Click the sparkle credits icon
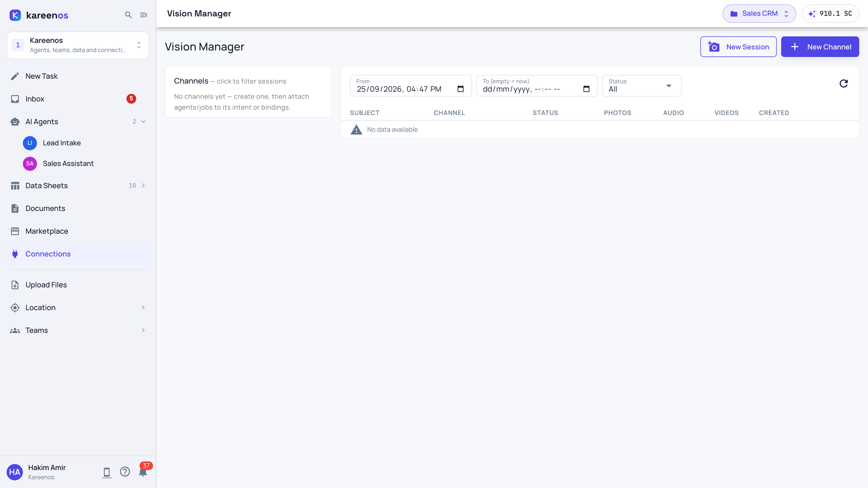 812,14
